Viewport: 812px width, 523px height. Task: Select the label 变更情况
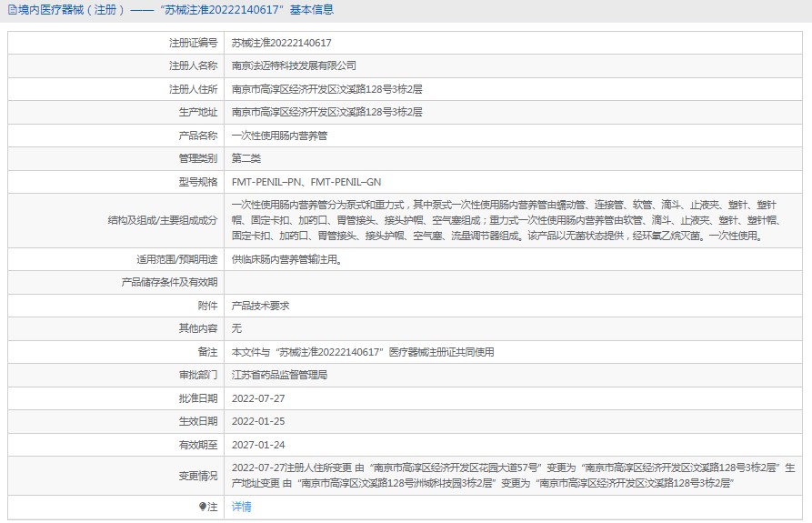tap(198, 476)
